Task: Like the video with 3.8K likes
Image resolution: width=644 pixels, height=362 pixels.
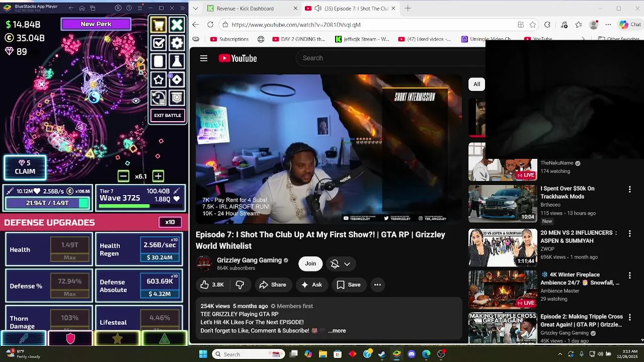Action: (212, 285)
